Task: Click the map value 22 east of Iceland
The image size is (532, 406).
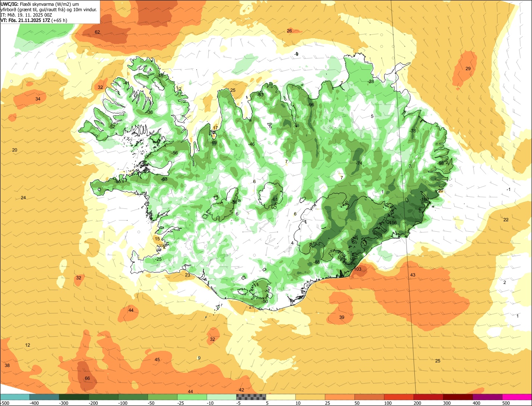Action: pos(506,220)
